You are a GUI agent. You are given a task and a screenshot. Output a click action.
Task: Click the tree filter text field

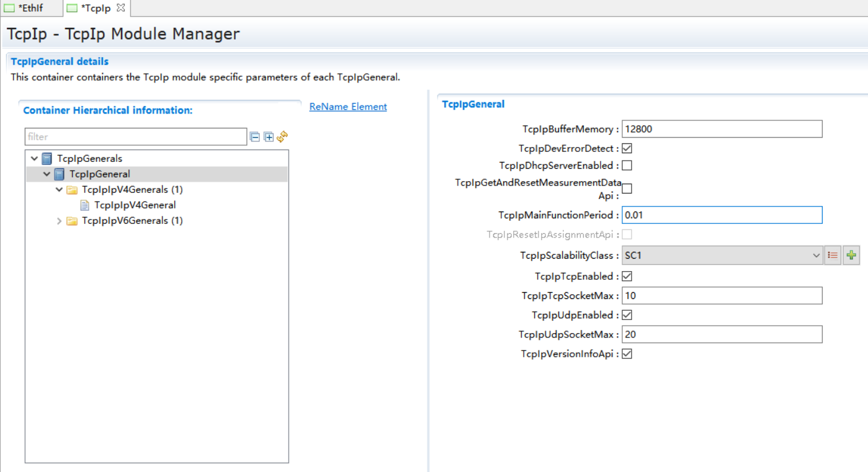click(x=136, y=137)
